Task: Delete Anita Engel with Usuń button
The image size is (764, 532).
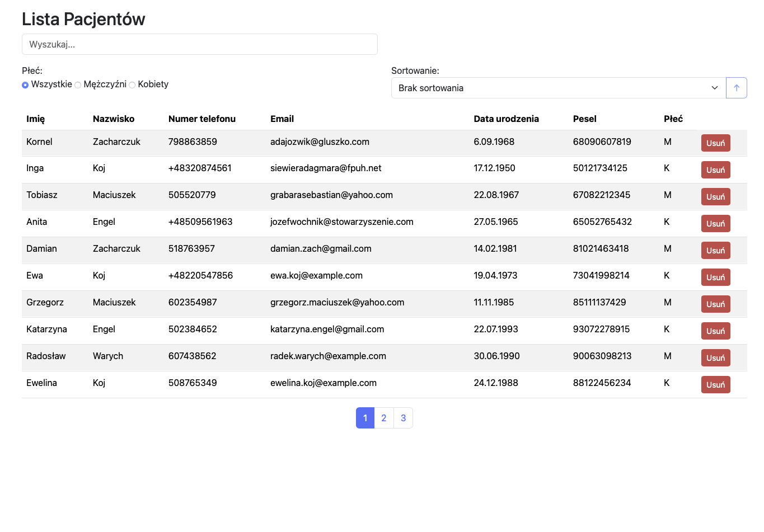Action: pyautogui.click(x=715, y=224)
